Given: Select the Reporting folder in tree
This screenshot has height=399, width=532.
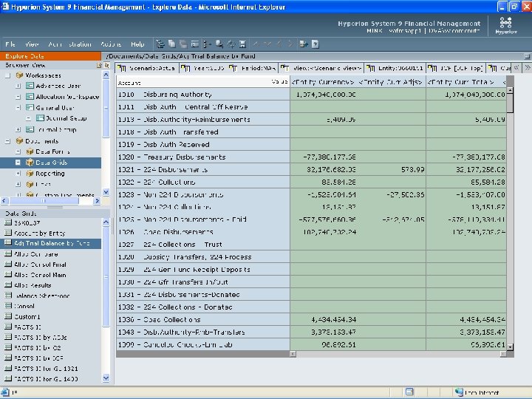Looking at the screenshot, I should (x=50, y=174).
